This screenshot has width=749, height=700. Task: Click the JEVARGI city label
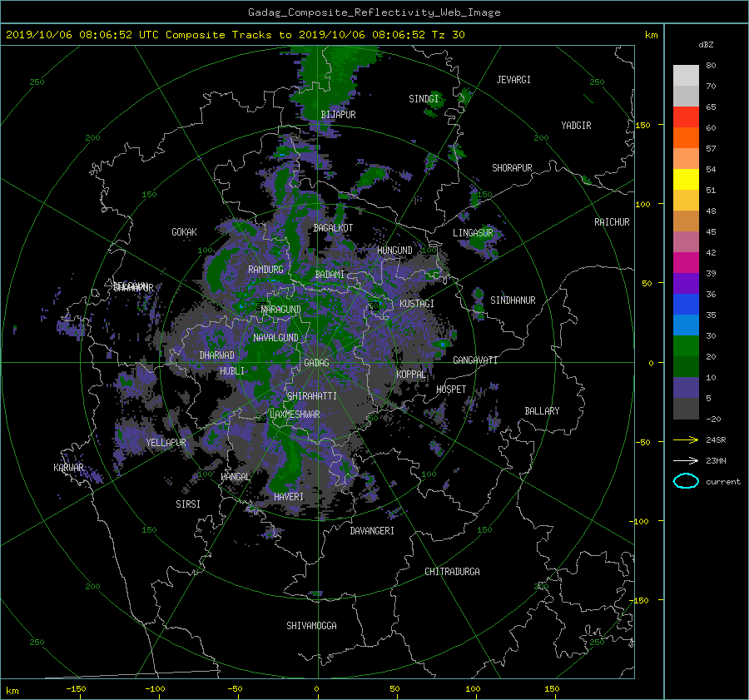pyautogui.click(x=513, y=80)
